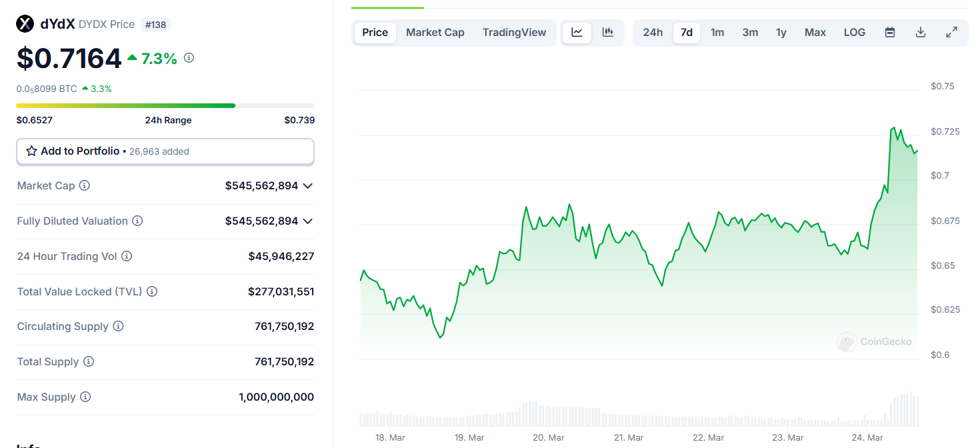
Task: Switch to candlestick chart icon
Action: (607, 32)
